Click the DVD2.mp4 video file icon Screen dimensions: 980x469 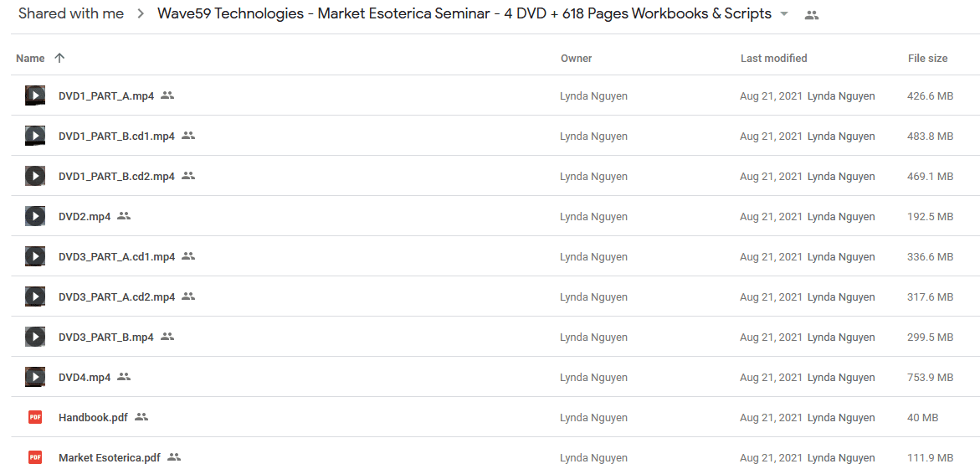35,216
